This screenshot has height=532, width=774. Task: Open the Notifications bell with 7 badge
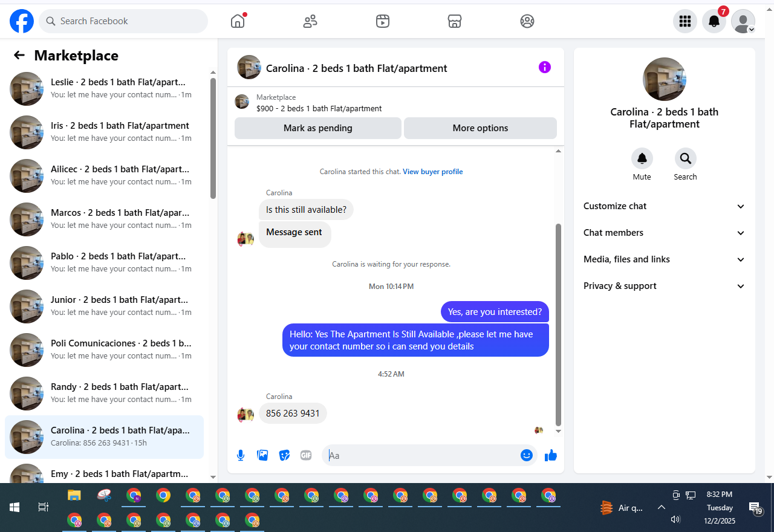[714, 21]
